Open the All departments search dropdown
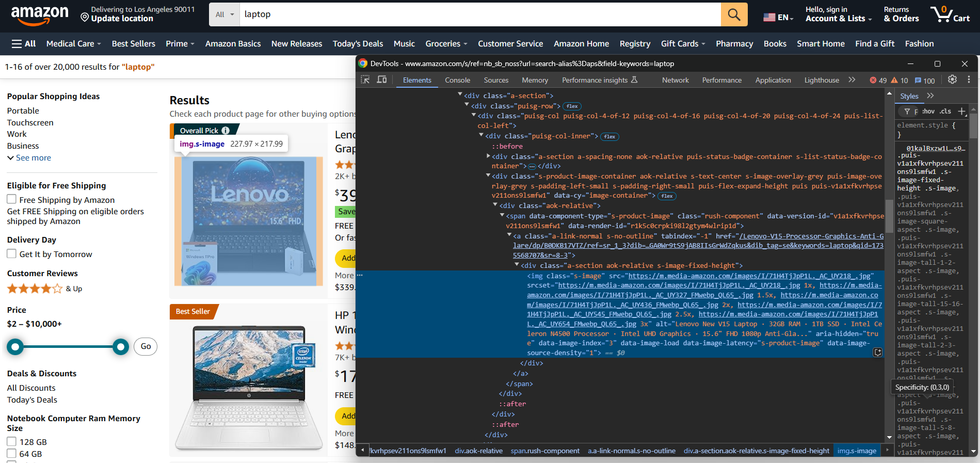This screenshot has height=463, width=980. (x=224, y=14)
